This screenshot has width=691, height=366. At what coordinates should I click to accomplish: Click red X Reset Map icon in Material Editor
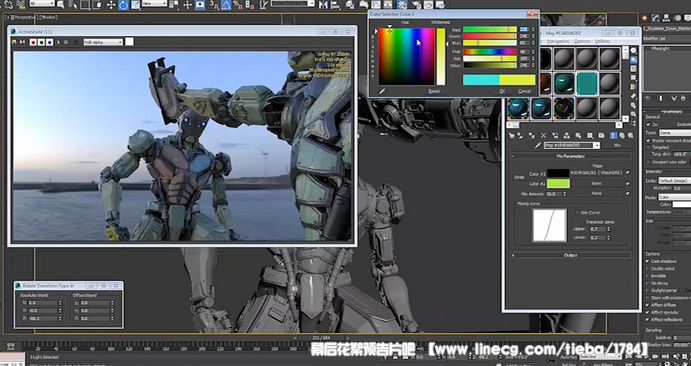click(x=543, y=136)
